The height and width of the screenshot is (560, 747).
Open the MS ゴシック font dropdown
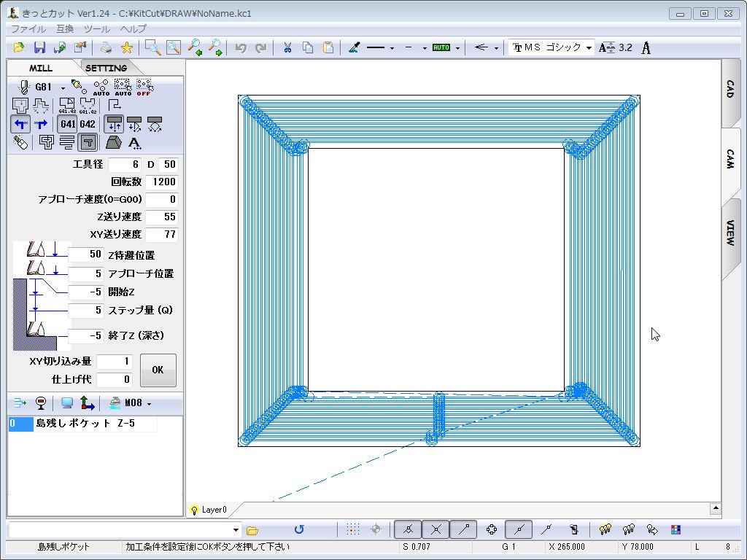point(589,48)
